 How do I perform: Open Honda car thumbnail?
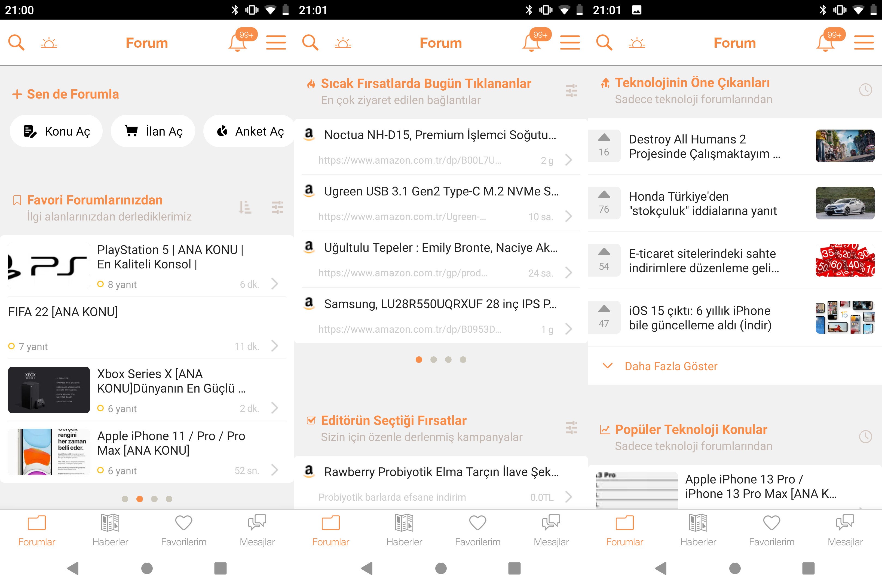(845, 203)
